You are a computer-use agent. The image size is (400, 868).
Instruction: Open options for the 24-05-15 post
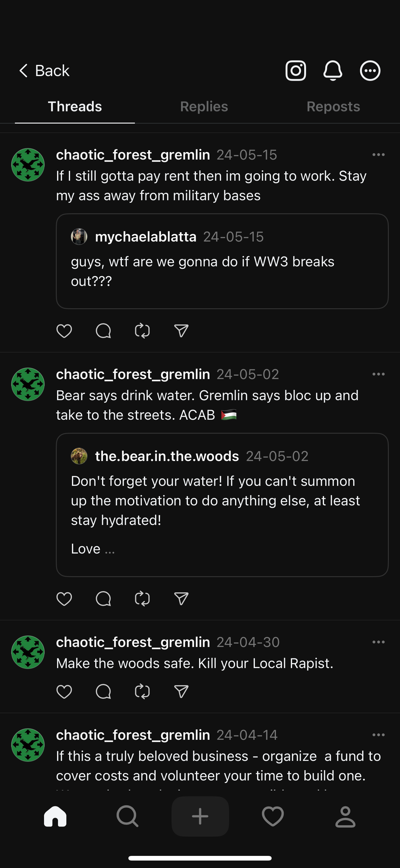pos(379,155)
